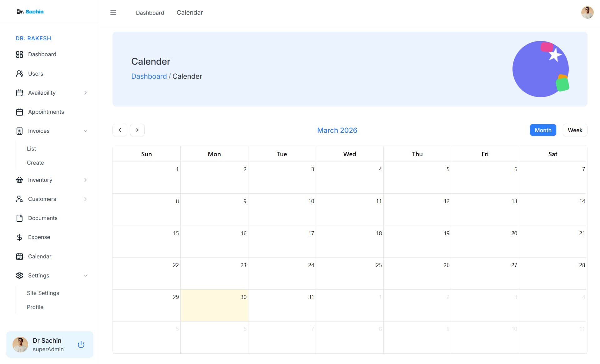Select Expense in sidebar
600x364 pixels.
pos(39,237)
